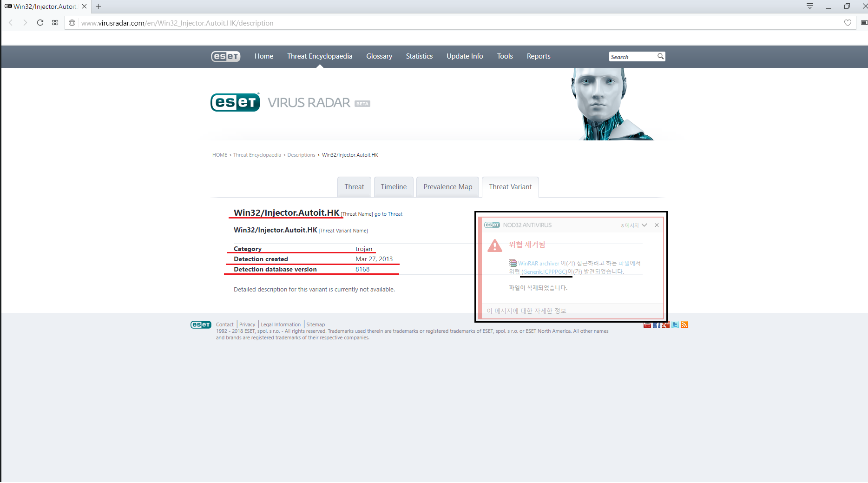Open Update Info in the navigation bar

click(x=465, y=56)
